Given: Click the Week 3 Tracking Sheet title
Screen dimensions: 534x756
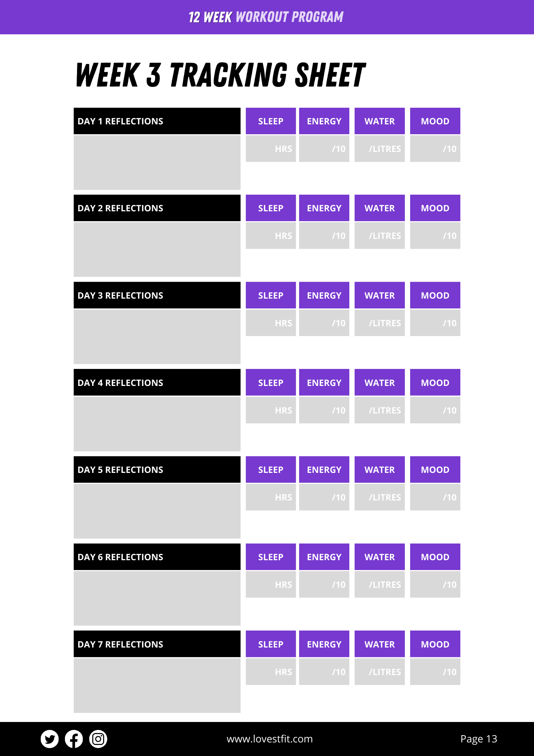Looking at the screenshot, I should pos(221,75).
